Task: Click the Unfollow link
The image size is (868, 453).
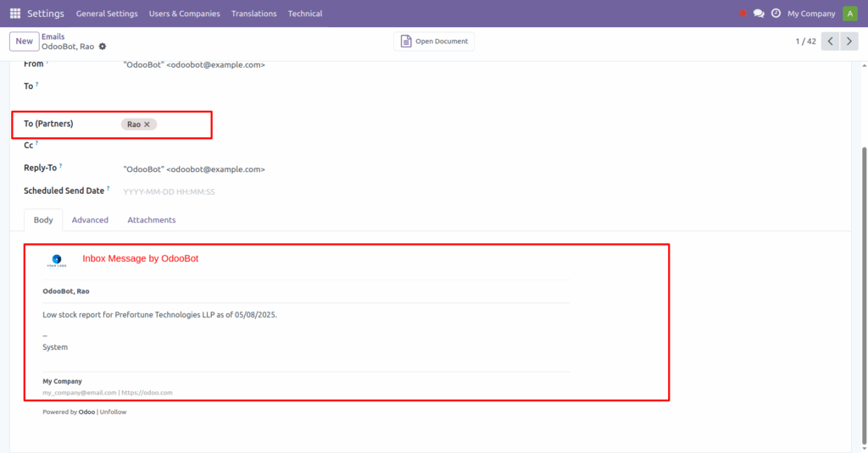Action: coord(113,412)
